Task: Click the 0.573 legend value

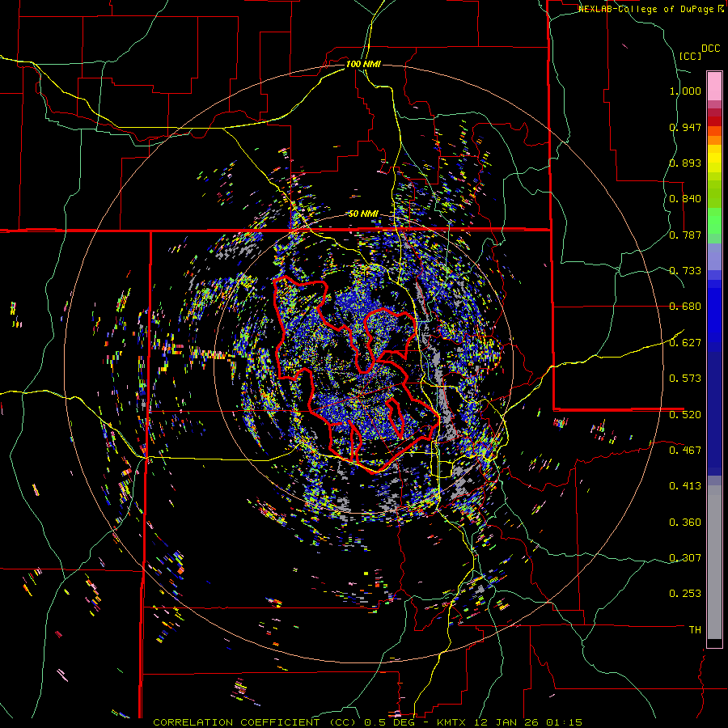Action: tap(685, 379)
